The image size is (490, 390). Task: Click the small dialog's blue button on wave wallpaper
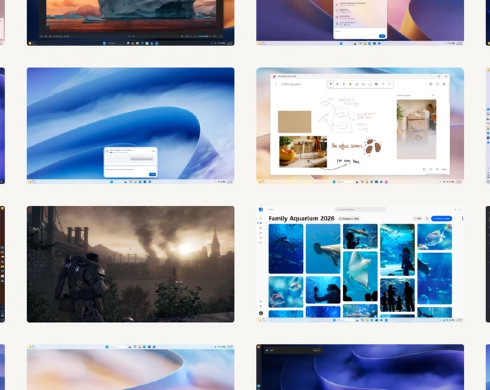[152, 174]
